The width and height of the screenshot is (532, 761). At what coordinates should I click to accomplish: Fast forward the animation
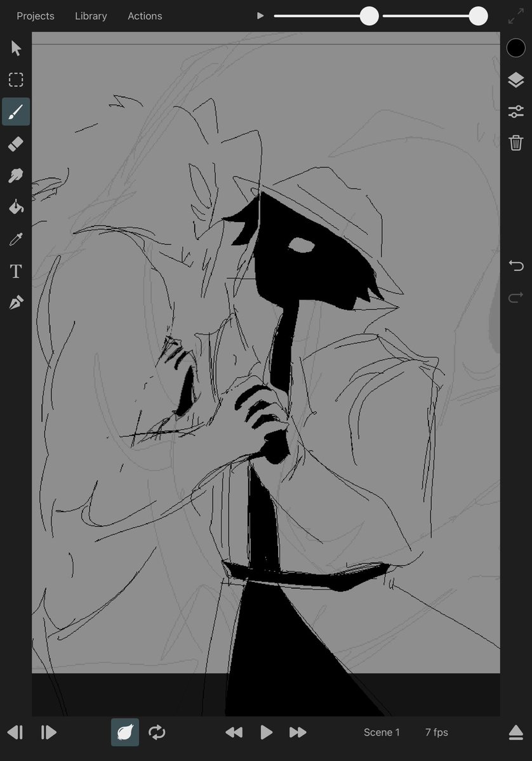tap(298, 732)
